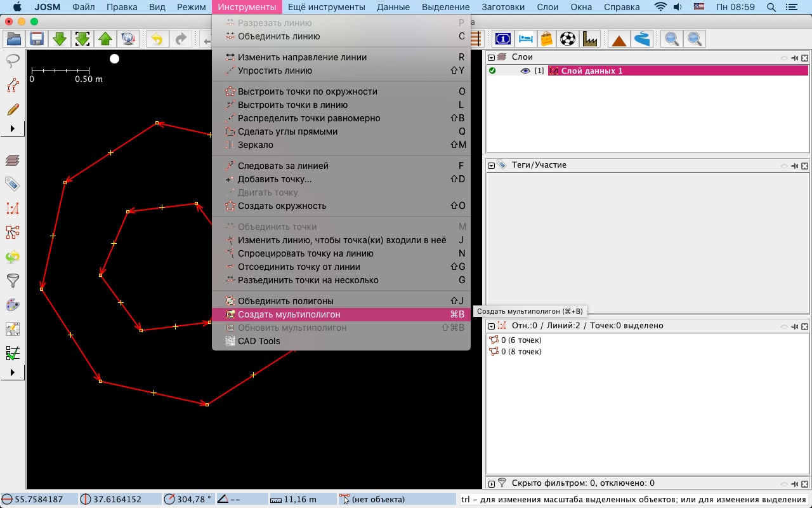Upload data with green up arrow

105,39
